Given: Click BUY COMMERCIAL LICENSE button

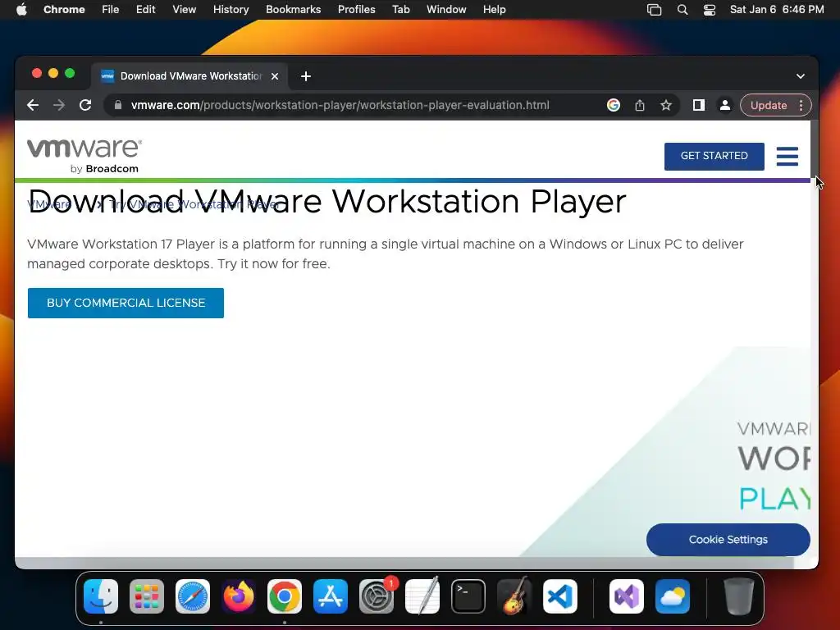Looking at the screenshot, I should 126,303.
